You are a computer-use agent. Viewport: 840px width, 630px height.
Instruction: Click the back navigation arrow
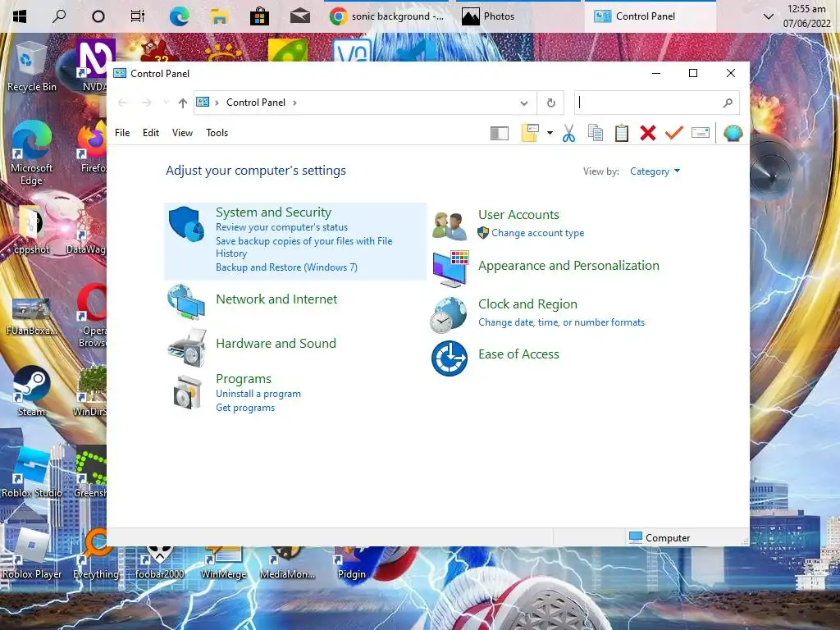[123, 103]
